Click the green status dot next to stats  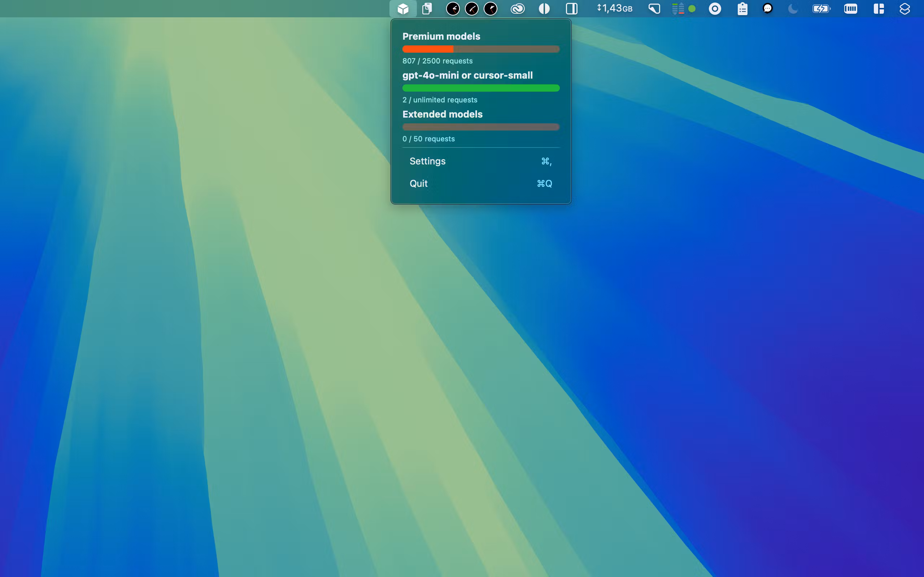point(692,8)
